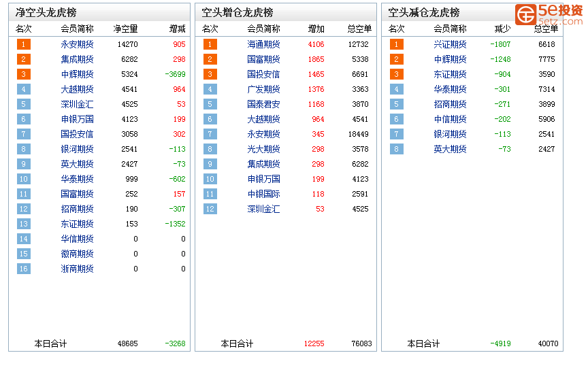Screen dimensions: 588x370
Task: Click the rank 1 badge beside 海通期货
Action: [x=210, y=44]
